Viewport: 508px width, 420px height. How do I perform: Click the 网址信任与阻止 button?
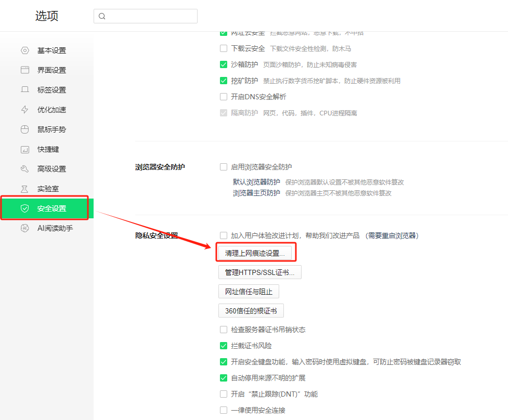249,292
